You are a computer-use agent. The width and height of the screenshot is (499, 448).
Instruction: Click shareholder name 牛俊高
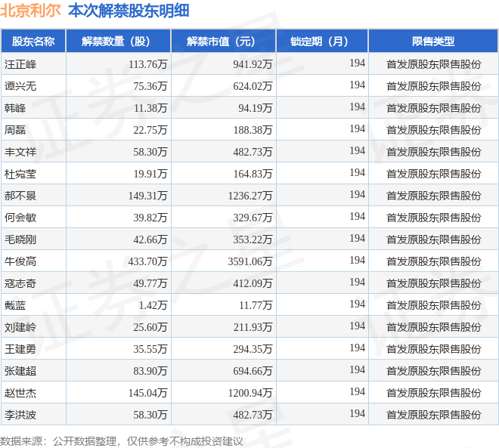click(x=20, y=261)
